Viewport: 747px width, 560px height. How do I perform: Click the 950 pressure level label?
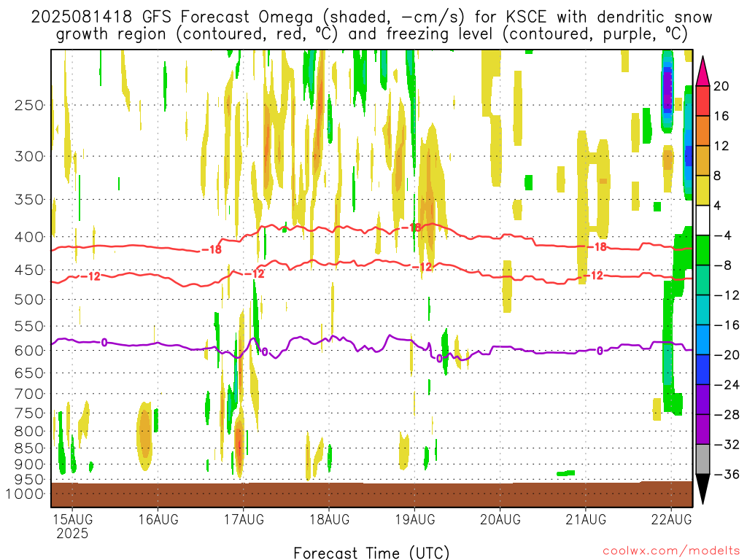click(28, 480)
